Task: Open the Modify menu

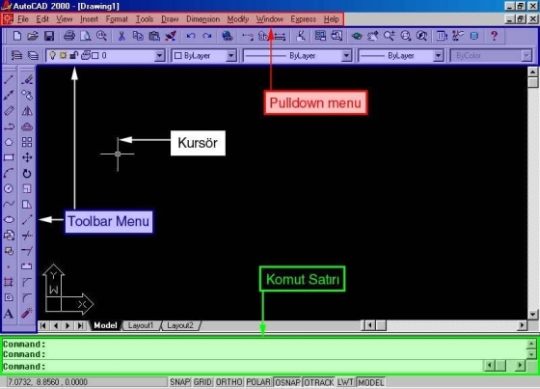Action: tap(238, 19)
